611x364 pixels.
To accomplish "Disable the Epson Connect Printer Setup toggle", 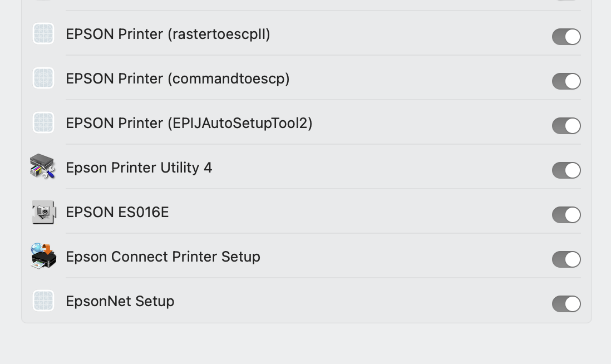I will coord(566,259).
